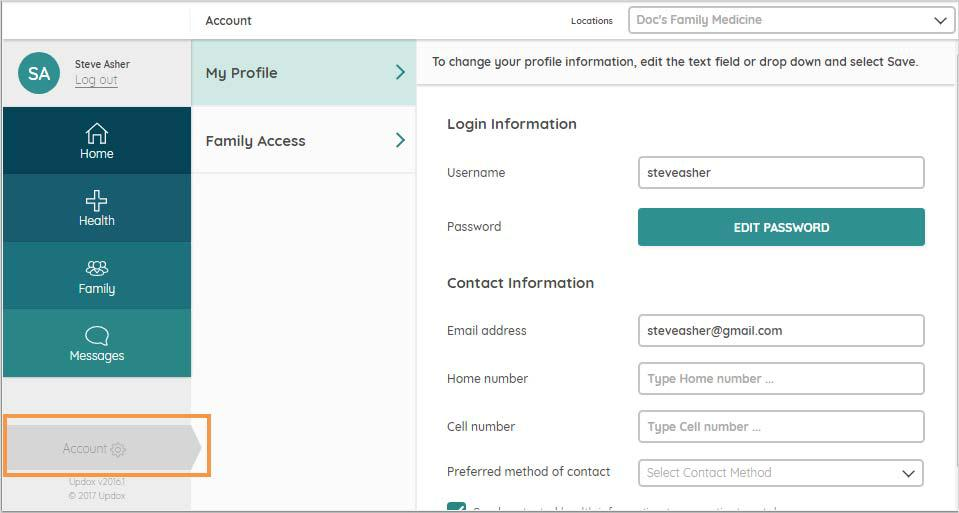Click the Updox v2016.1 version text
The width and height of the screenshot is (959, 513).
[x=97, y=482]
